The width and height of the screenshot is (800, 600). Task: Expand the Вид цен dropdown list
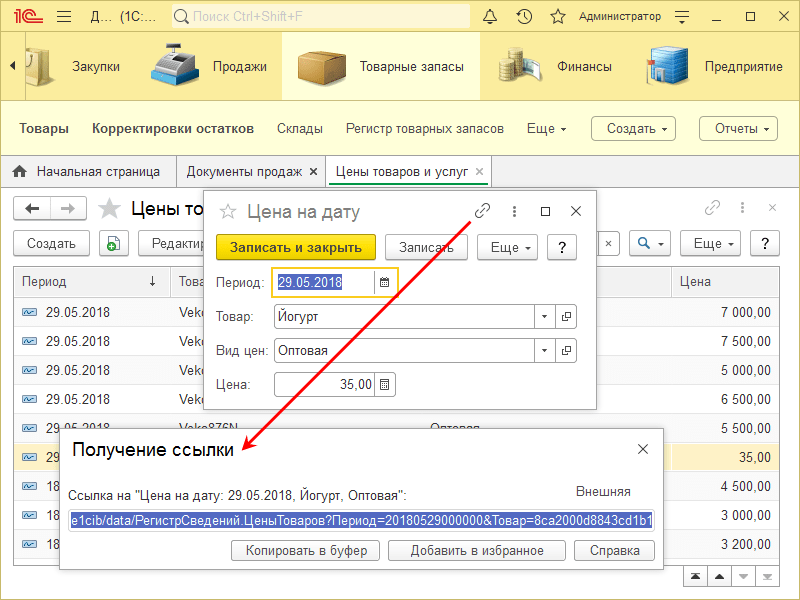click(x=544, y=351)
